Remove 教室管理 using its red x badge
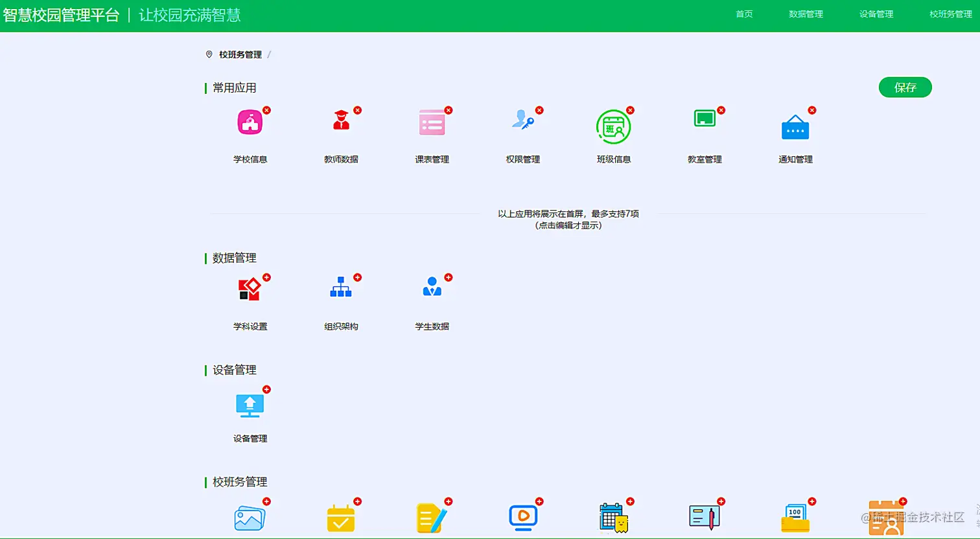The image size is (980, 539). coord(721,110)
